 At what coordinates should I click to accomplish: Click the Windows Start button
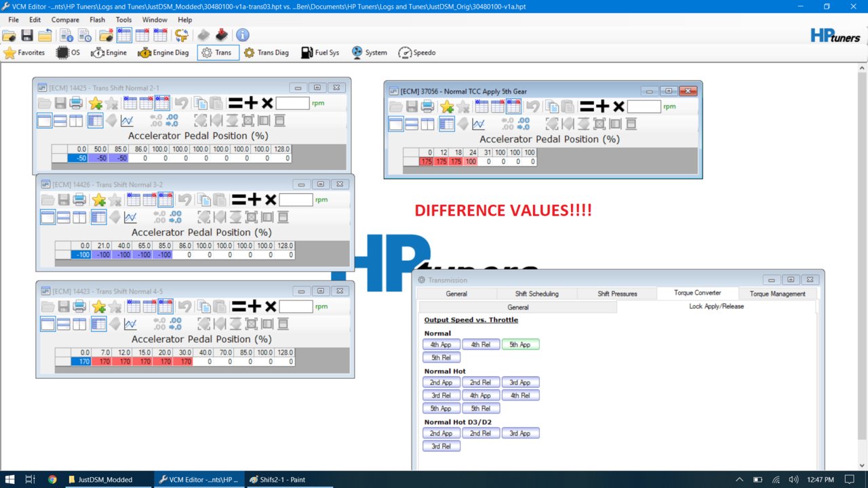tap(10, 479)
